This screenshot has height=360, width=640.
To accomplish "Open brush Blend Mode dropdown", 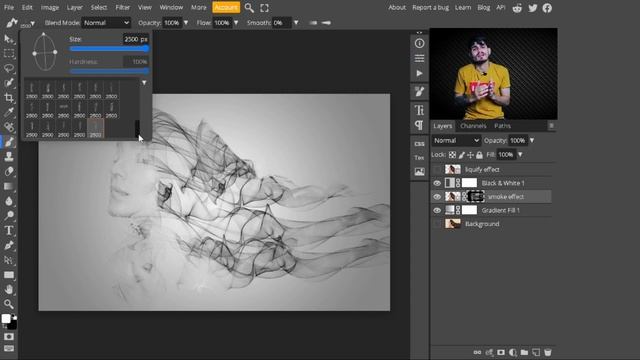I will click(x=106, y=23).
